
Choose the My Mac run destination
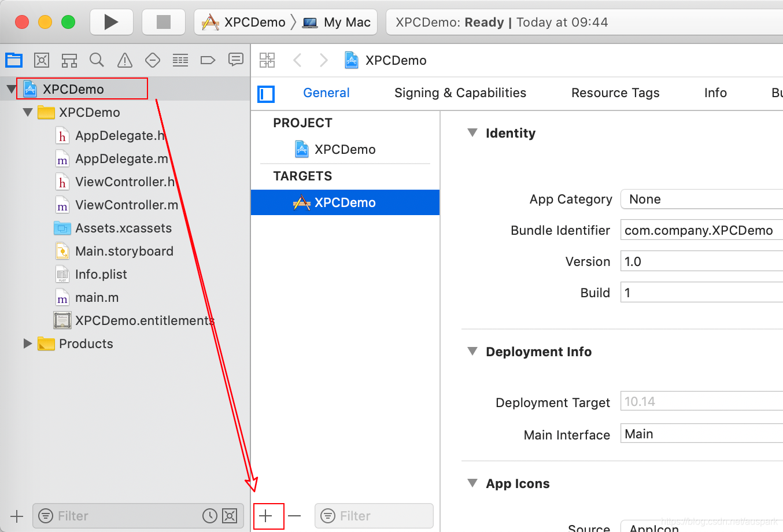(x=337, y=23)
